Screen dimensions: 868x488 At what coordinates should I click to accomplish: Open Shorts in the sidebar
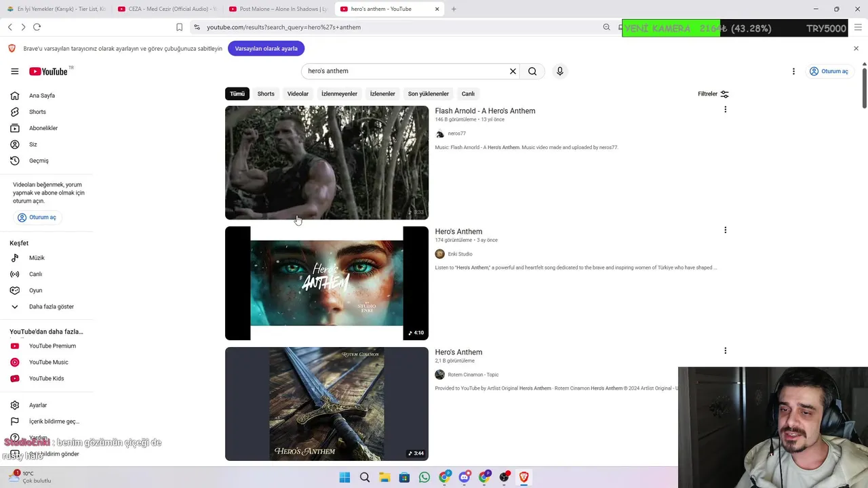click(x=46, y=112)
